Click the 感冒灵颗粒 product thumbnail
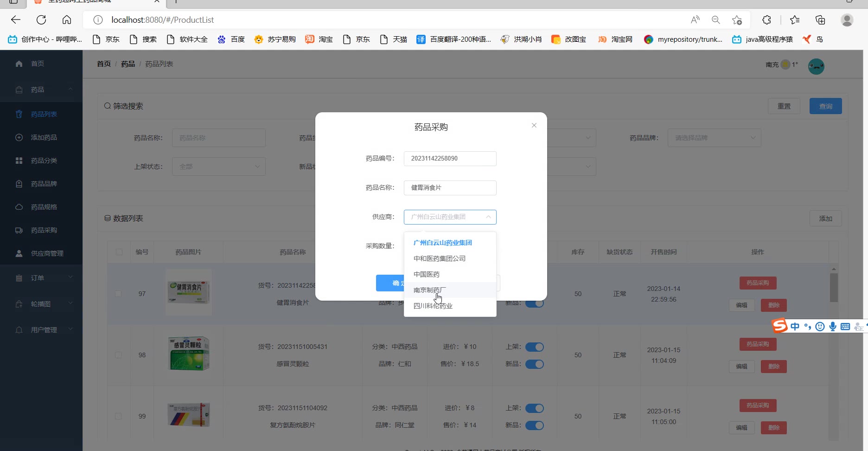This screenshot has width=868, height=451. pos(189,354)
